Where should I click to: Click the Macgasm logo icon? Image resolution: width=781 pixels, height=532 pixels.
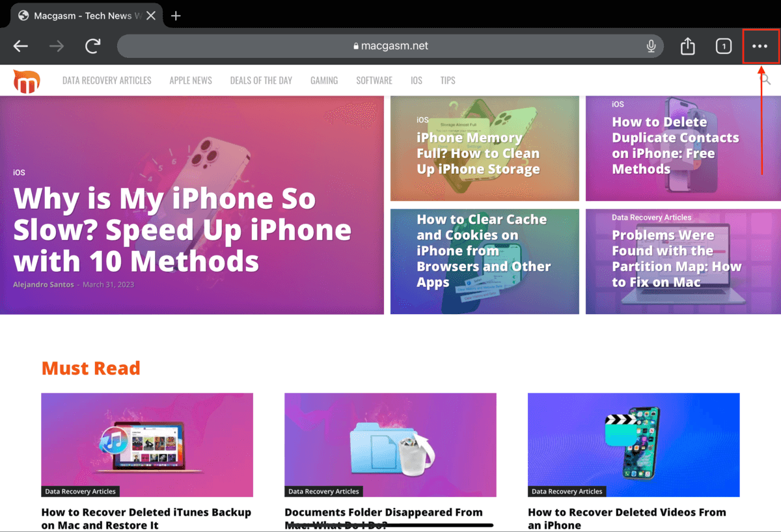click(x=27, y=81)
